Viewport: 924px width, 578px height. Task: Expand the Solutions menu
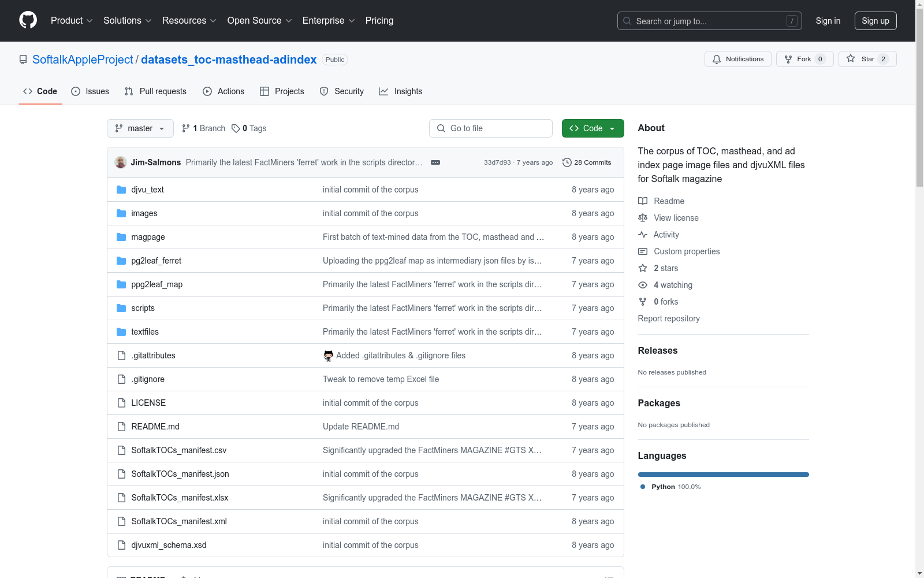(128, 21)
